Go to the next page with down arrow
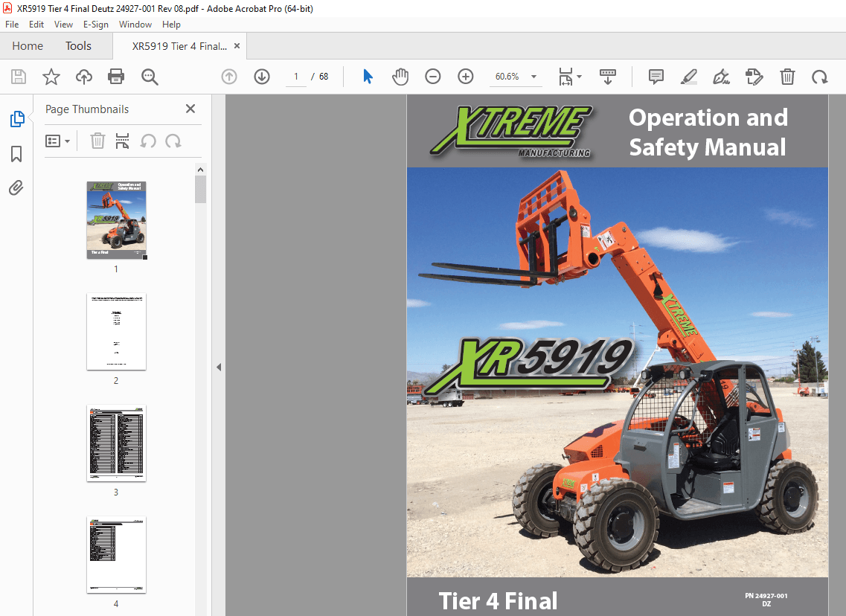The image size is (846, 616). 261,77
